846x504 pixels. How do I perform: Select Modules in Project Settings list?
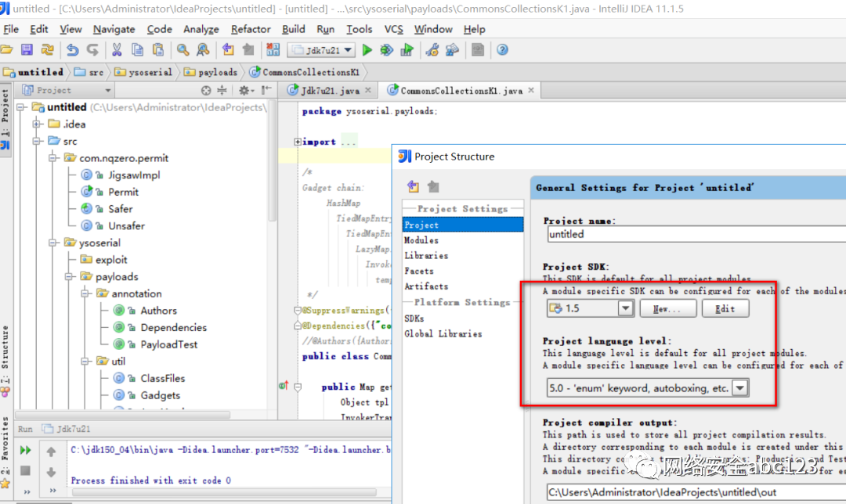click(421, 240)
